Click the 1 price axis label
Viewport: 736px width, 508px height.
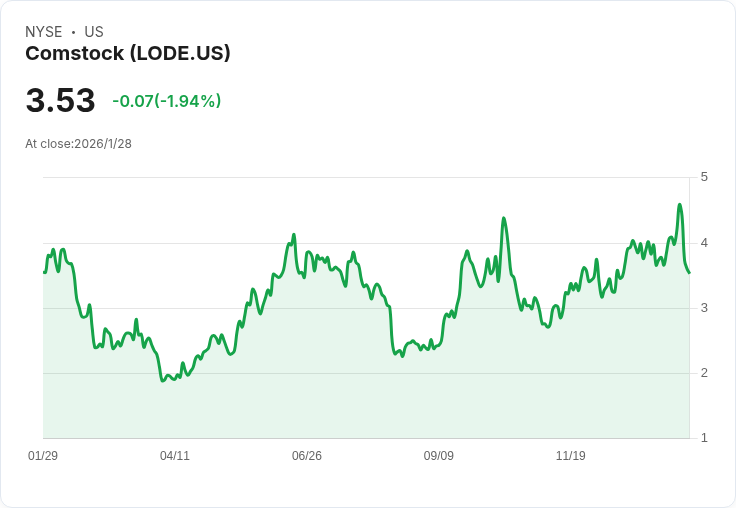704,438
